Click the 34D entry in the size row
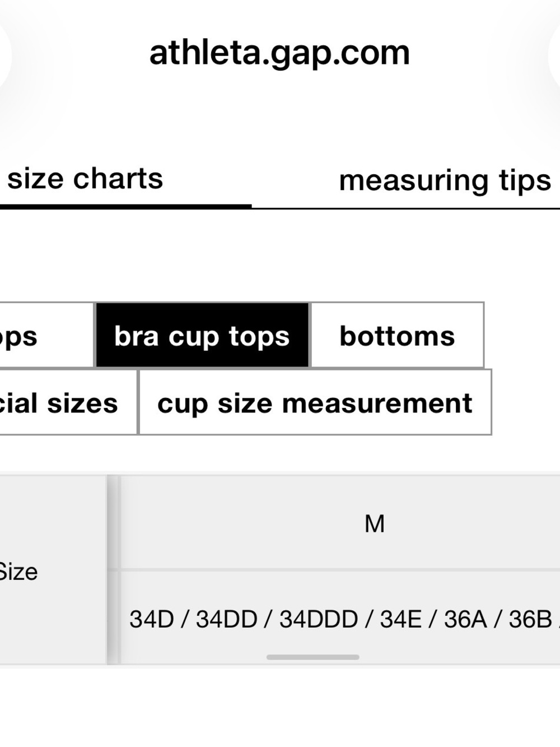This screenshot has width=560, height=747. [152, 619]
